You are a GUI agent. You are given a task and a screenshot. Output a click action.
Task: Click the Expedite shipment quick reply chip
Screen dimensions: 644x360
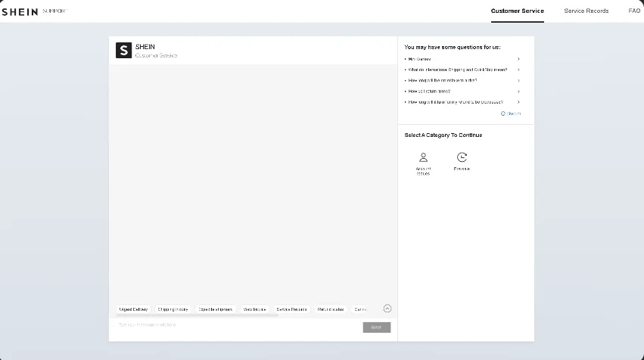pos(215,309)
